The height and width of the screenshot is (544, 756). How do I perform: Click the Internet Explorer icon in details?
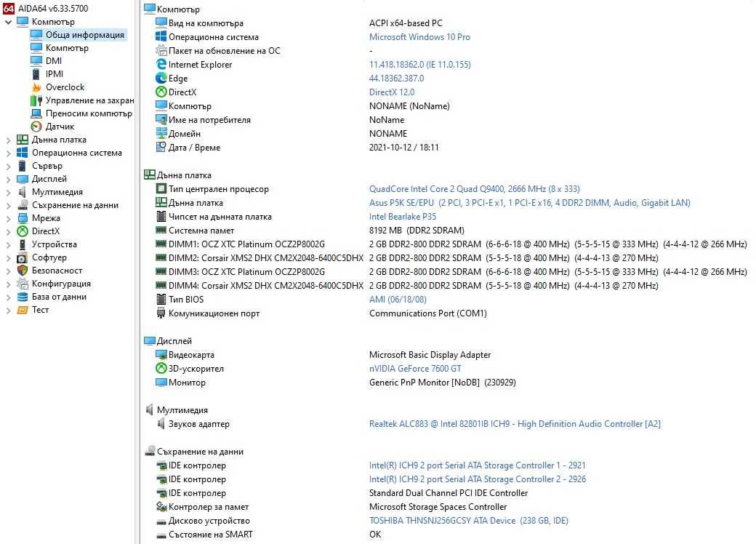[x=161, y=64]
